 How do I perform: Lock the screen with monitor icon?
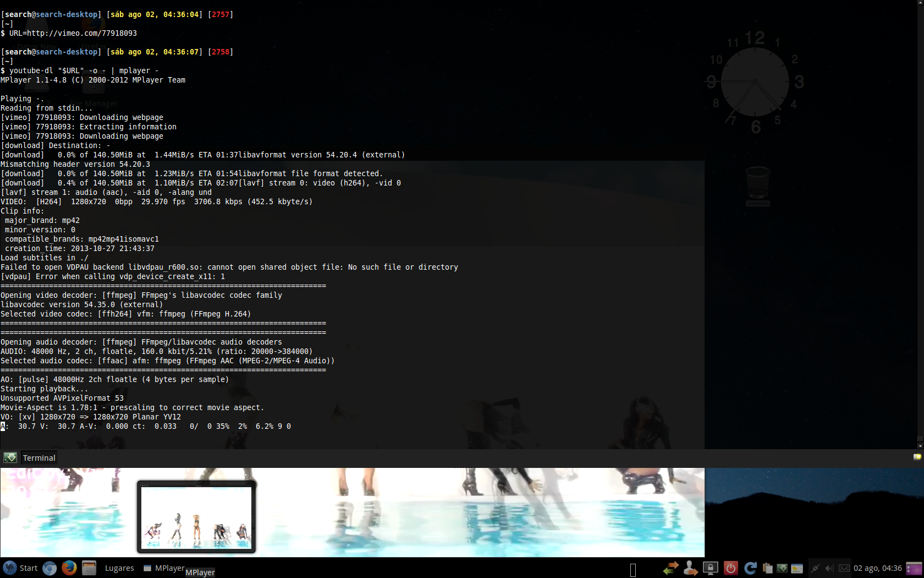coord(711,568)
